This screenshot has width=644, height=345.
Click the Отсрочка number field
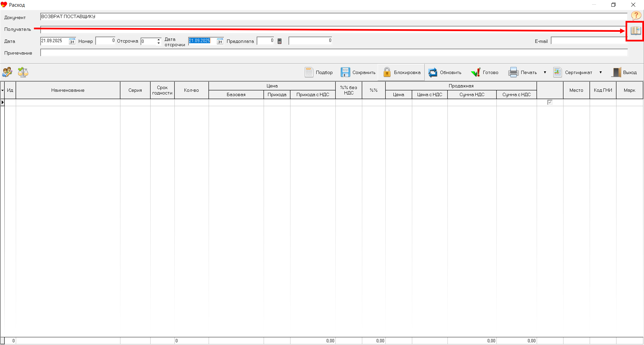[149, 41]
